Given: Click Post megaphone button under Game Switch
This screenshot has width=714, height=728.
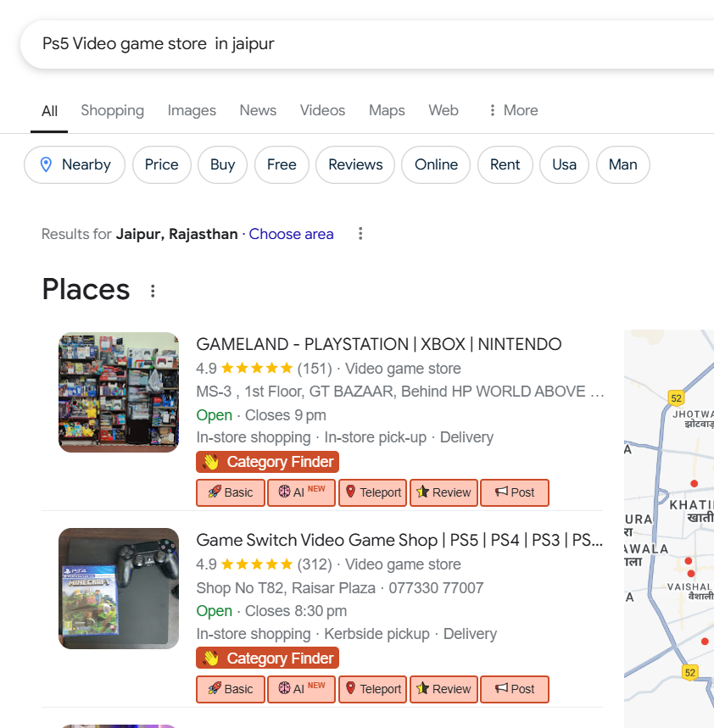Looking at the screenshot, I should pos(514,689).
